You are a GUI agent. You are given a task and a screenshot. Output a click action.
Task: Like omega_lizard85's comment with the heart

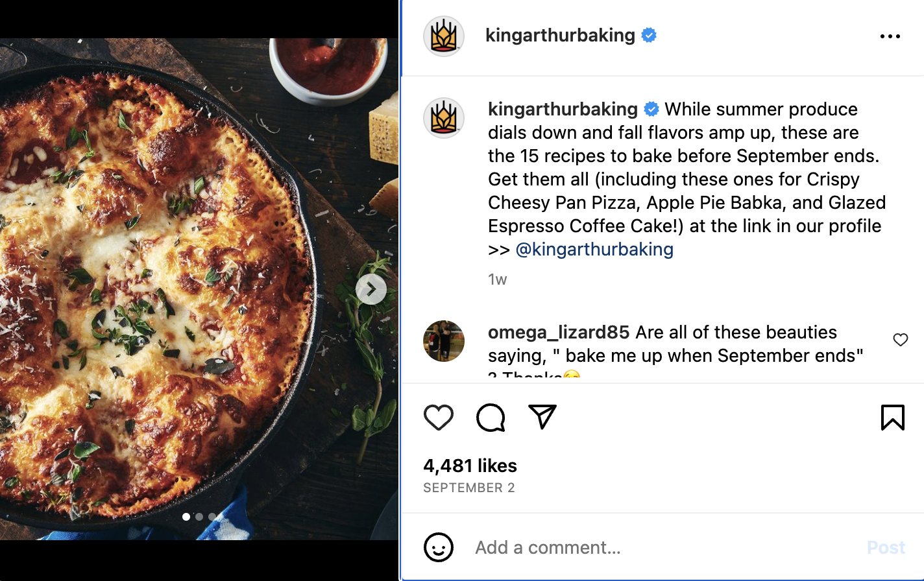[x=901, y=339]
